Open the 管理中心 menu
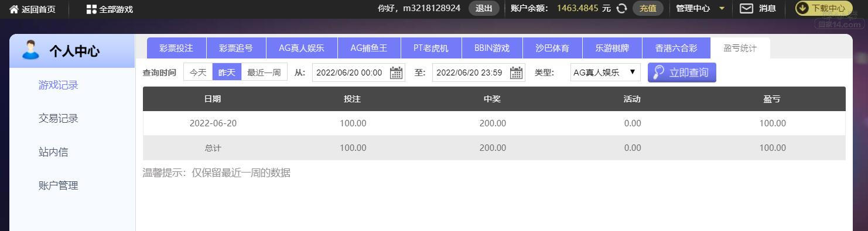The width and height of the screenshot is (868, 231). (x=693, y=8)
